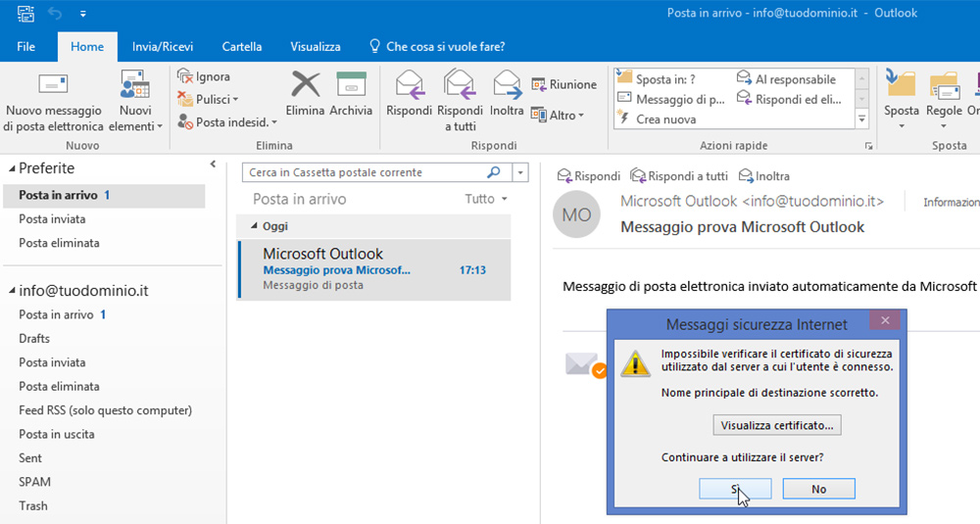Collapse the Oggi message group
Screen dimensions: 980x524
[x=254, y=226]
